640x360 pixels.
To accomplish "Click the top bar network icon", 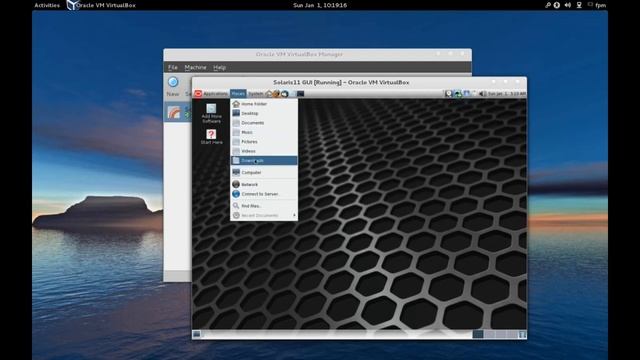I will coord(579,5).
